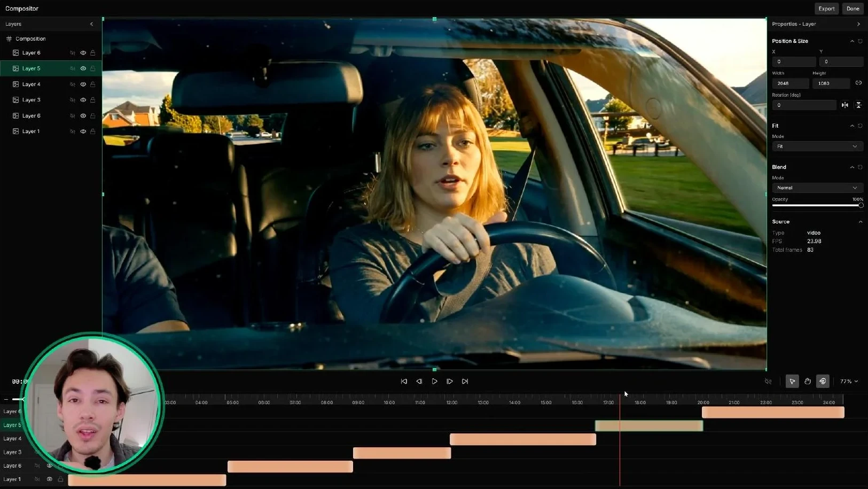Open the 77% zoom level dropdown
The width and height of the screenshot is (868, 489).
pyautogui.click(x=849, y=382)
